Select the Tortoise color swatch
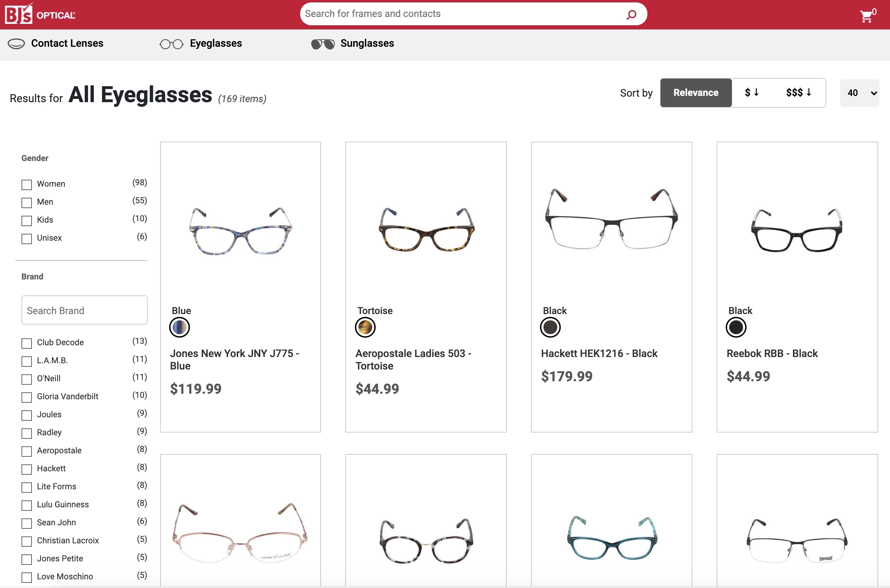The height and width of the screenshot is (588, 890). point(365,327)
